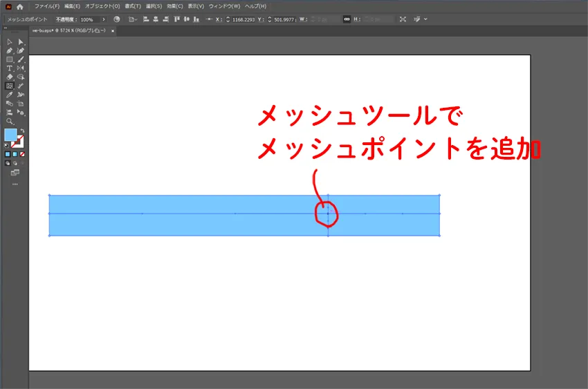Select the Pen tool
This screenshot has height=389, width=588.
[x=10, y=50]
